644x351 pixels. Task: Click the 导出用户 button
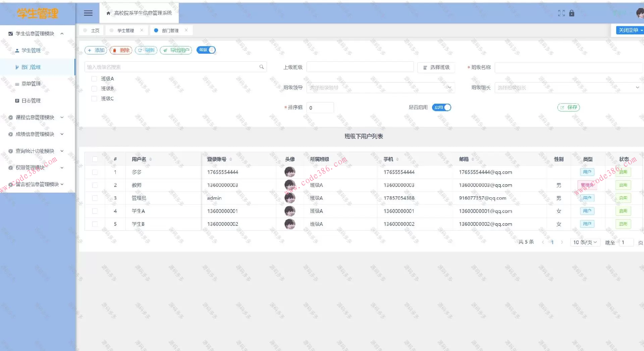176,50
